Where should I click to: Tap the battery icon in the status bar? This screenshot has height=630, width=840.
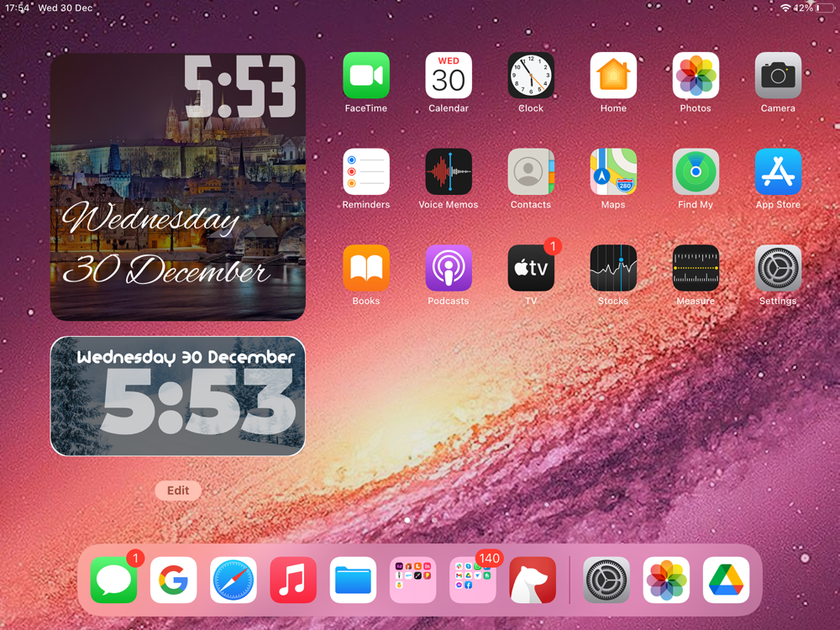[x=826, y=8]
